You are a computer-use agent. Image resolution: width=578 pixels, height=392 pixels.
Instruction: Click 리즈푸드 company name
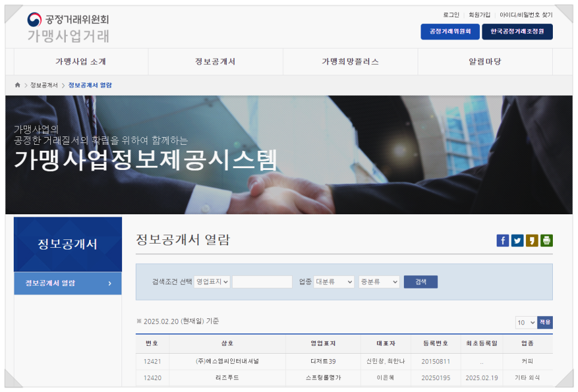click(227, 378)
